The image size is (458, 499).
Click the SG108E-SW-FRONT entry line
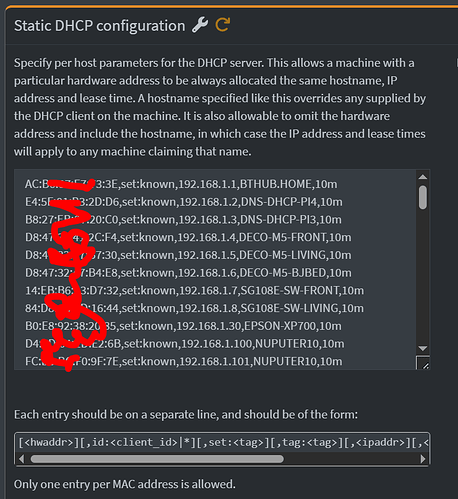[x=194, y=290]
